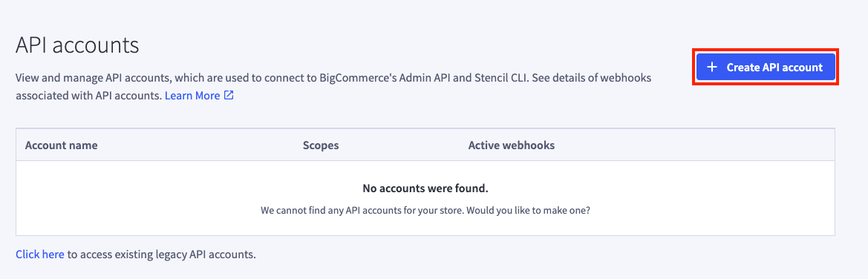This screenshot has height=279, width=868.
Task: Click the empty header space after Active webhooks
Action: click(694, 145)
